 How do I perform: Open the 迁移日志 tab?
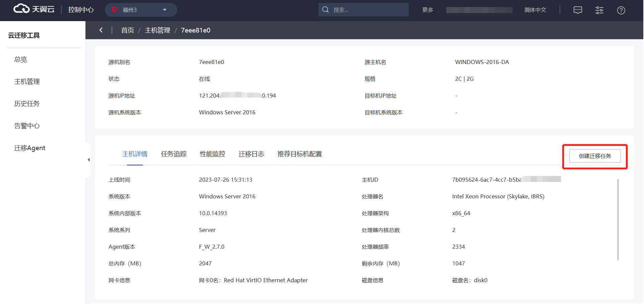click(251, 154)
